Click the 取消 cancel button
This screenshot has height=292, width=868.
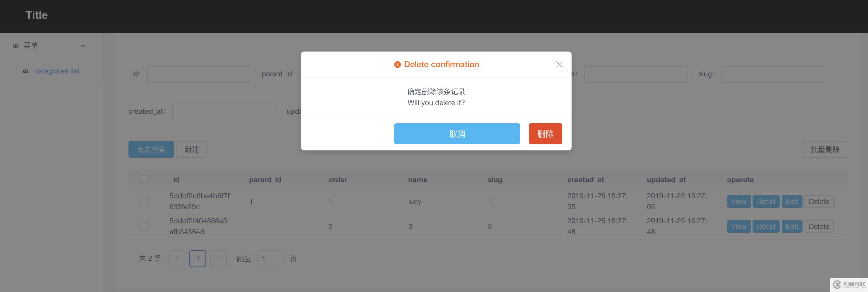pyautogui.click(x=457, y=134)
